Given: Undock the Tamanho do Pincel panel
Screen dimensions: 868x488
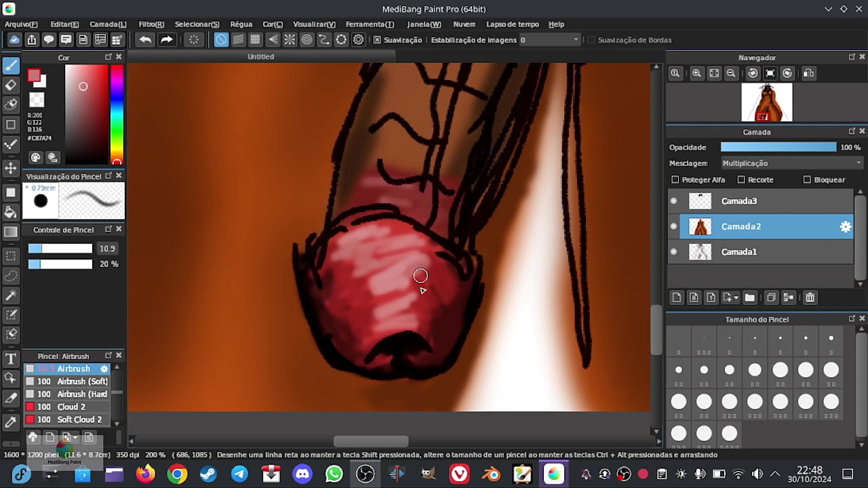Looking at the screenshot, I should pyautogui.click(x=852, y=319).
